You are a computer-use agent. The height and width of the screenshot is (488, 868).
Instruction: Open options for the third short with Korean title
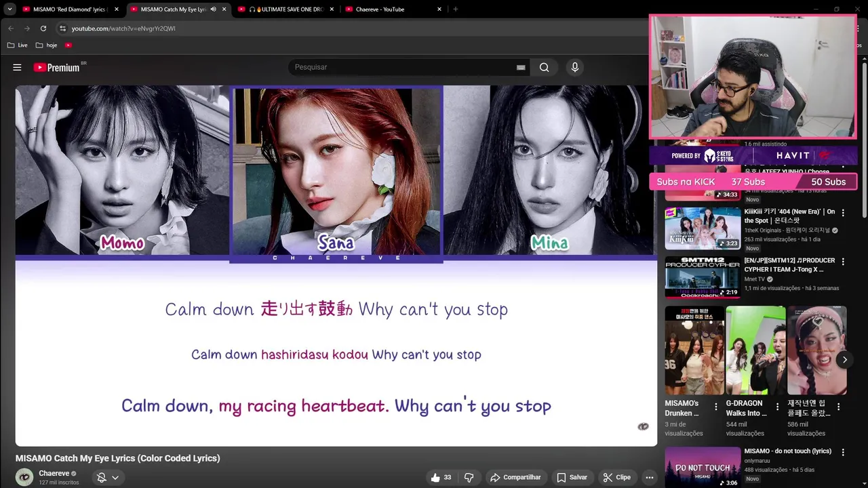(838, 407)
